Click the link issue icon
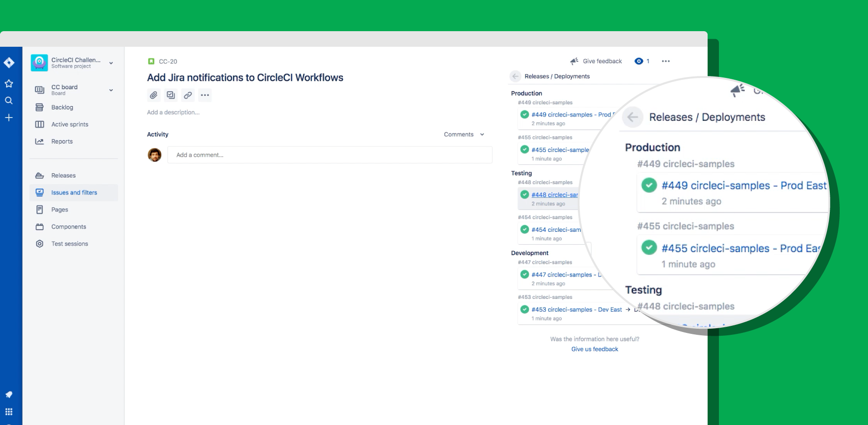 click(x=188, y=95)
